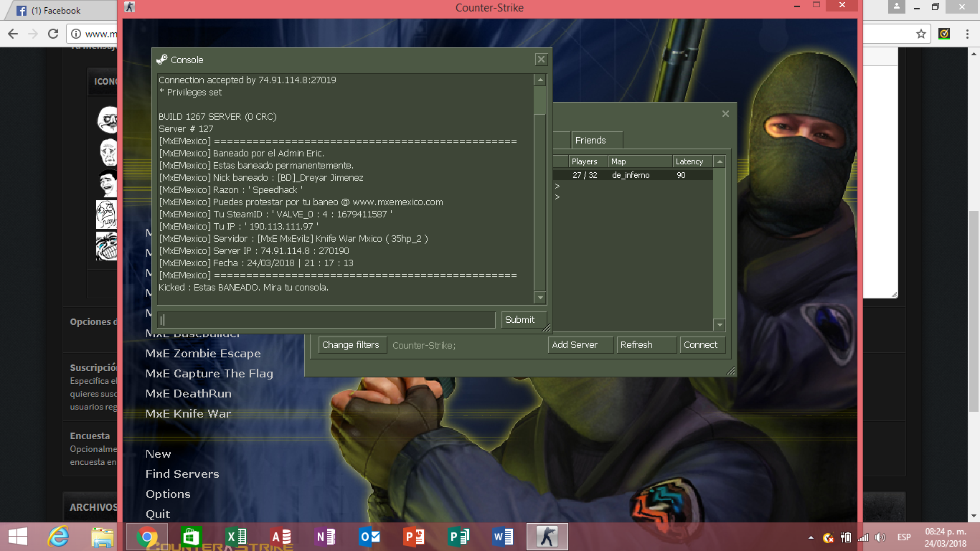Image resolution: width=980 pixels, height=551 pixels.
Task: Open Find Servers from the main menu
Action: [x=182, y=474]
